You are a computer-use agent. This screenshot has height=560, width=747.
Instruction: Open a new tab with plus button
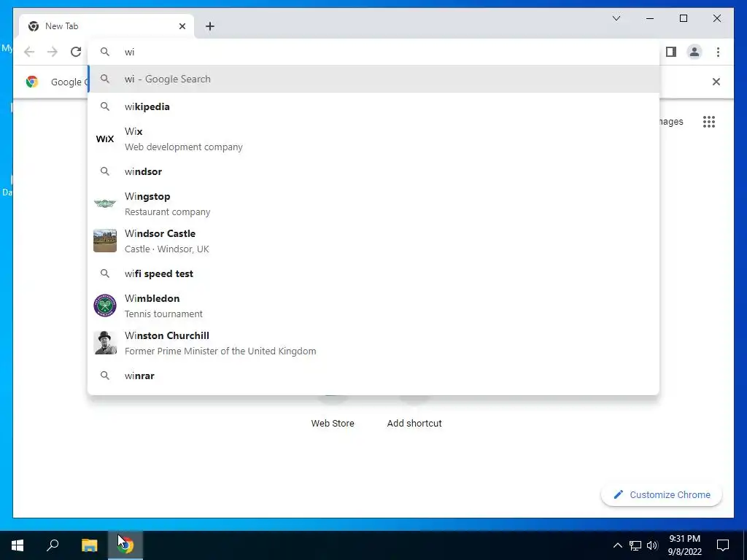coord(210,26)
